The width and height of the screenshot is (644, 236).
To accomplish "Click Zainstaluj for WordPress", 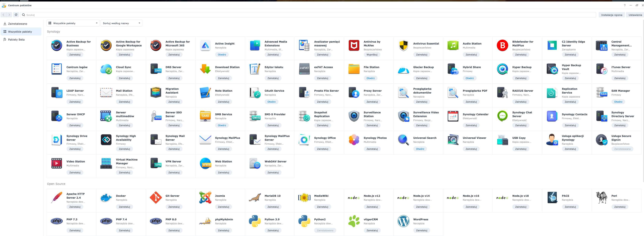I will (x=421, y=230).
